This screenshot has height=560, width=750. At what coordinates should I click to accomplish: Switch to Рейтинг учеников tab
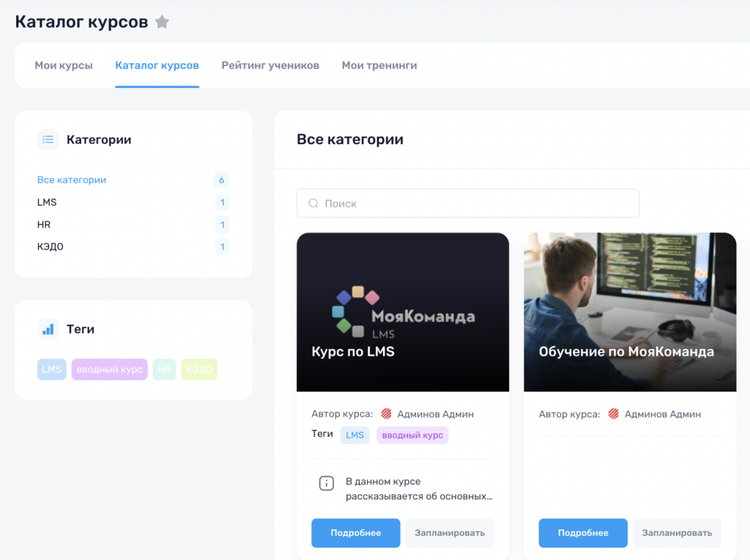(x=270, y=66)
